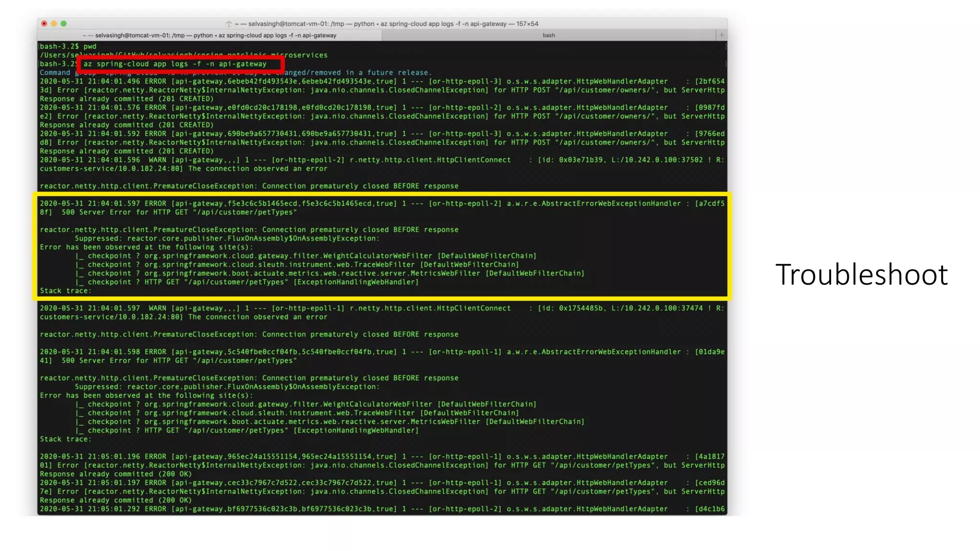980x551 pixels.
Task: Click the first Stack trace label
Action: [x=64, y=291]
